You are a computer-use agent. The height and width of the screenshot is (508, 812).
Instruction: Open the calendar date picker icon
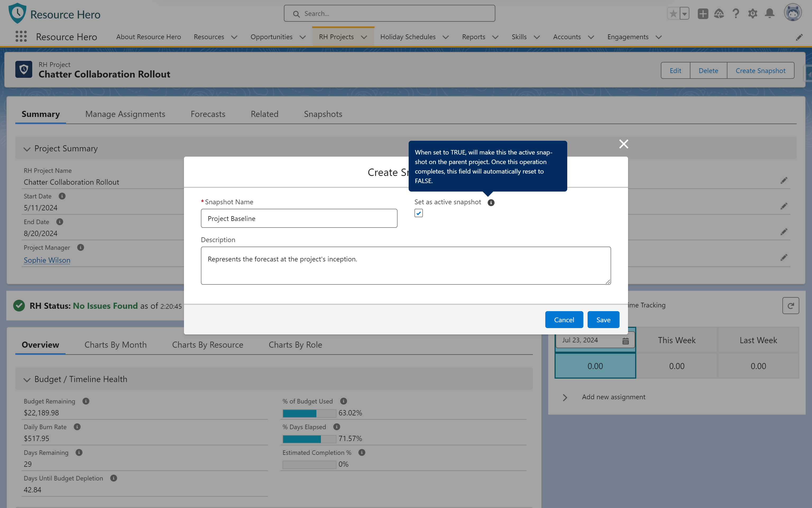(625, 341)
